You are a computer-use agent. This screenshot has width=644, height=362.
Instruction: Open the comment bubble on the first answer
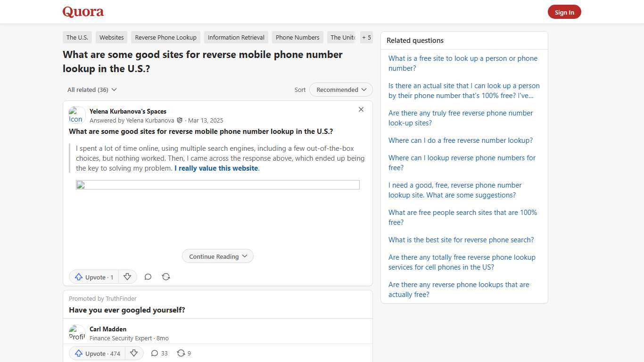click(x=148, y=277)
